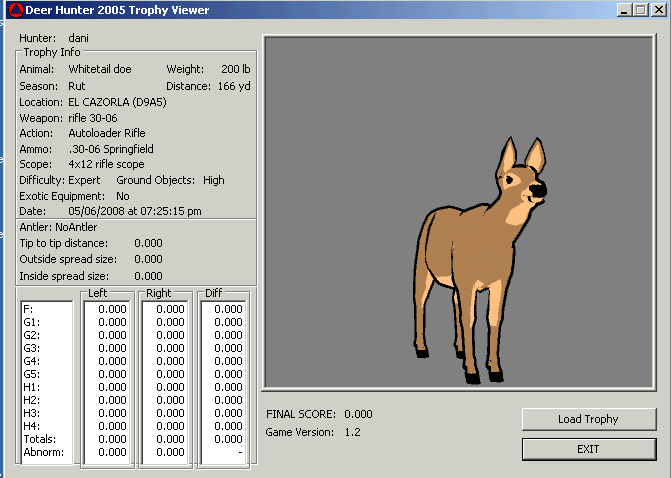Image resolution: width=671 pixels, height=478 pixels.
Task: Click the Tip to tip distance value
Action: (148, 243)
